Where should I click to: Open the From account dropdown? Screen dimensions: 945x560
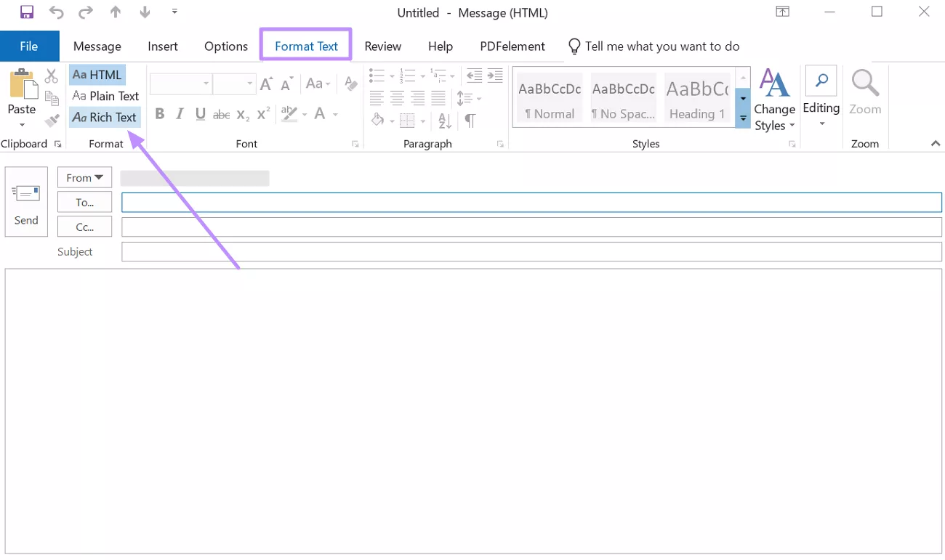click(84, 178)
